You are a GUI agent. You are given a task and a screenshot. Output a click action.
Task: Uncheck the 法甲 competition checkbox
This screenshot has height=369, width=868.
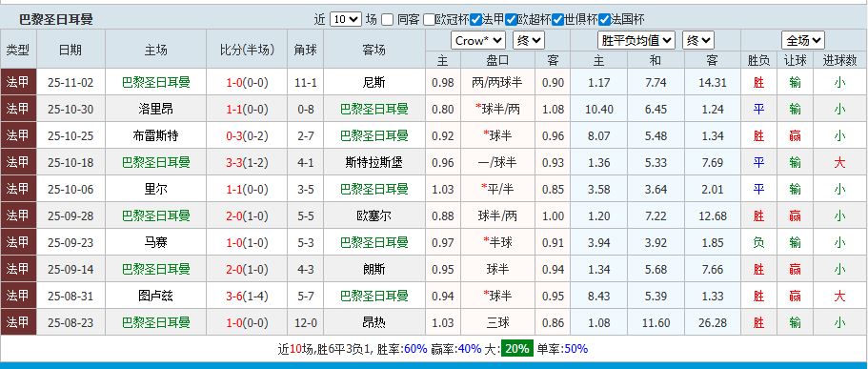(475, 20)
